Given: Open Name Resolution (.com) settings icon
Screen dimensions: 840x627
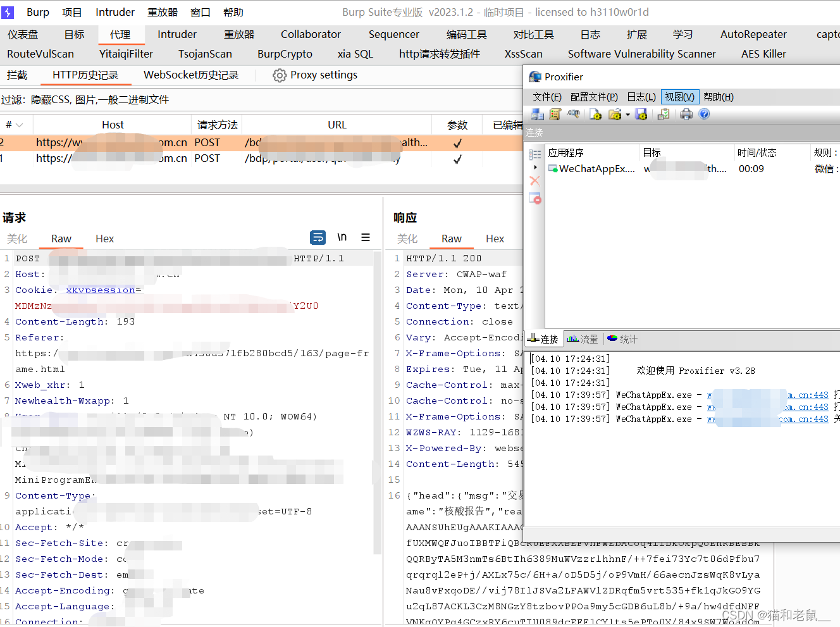Looking at the screenshot, I should pos(574,114).
